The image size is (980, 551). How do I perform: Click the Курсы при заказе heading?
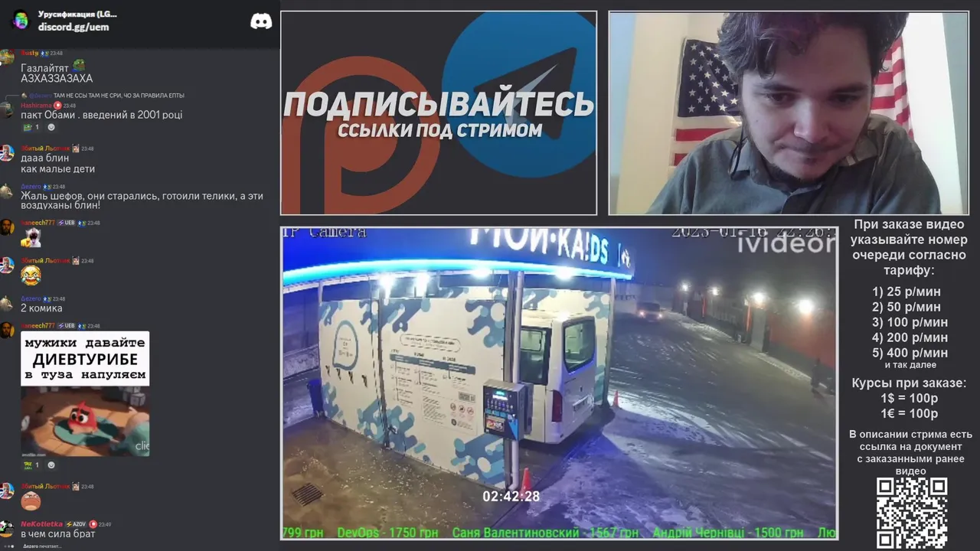pos(909,383)
